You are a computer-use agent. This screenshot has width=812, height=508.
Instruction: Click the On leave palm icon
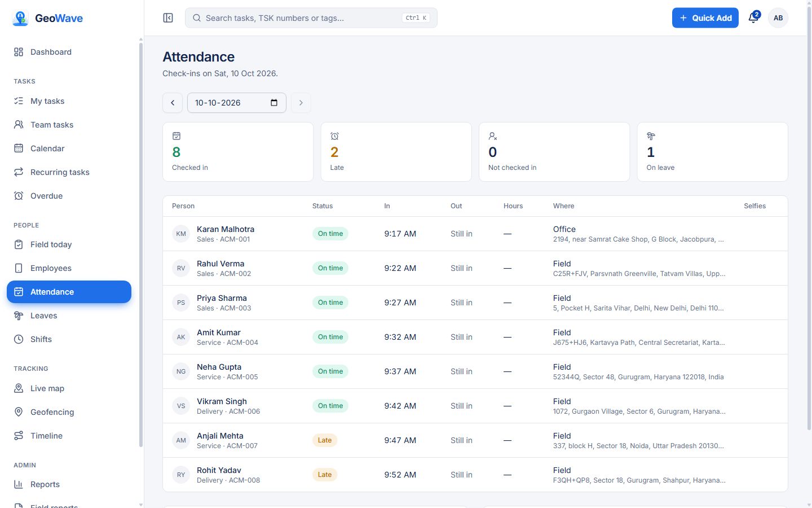click(x=651, y=136)
